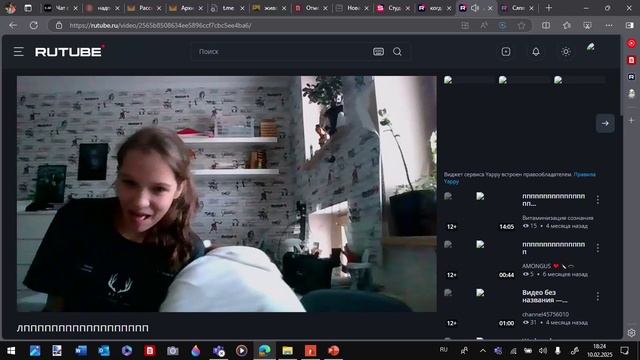
Task: Open the 00:44 recommended video thumbnail
Action: [x=480, y=260]
